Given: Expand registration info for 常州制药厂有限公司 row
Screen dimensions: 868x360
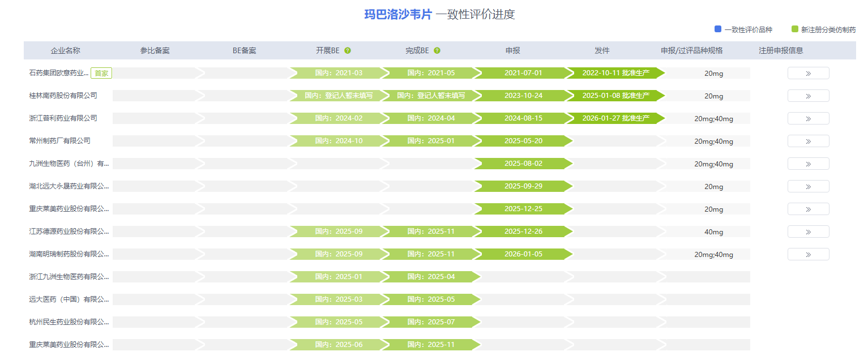Looking at the screenshot, I should coord(808,141).
